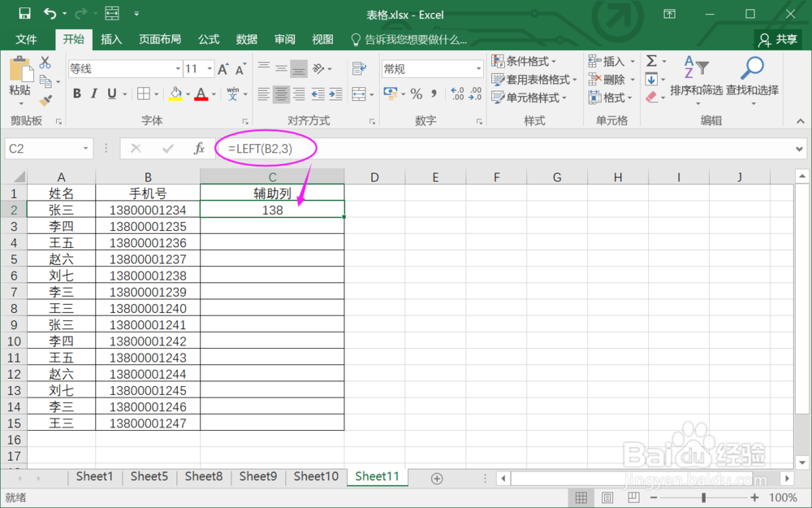Switch to the 视图 ribbon tab
812x508 pixels.
(x=322, y=39)
